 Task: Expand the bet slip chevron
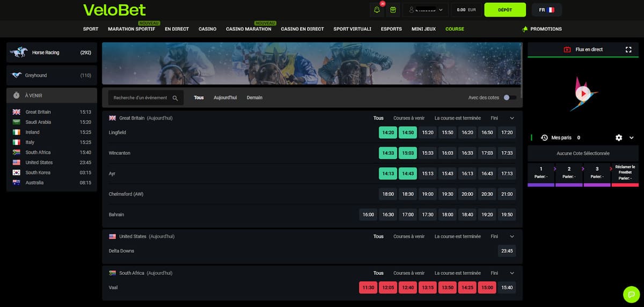[x=632, y=138]
